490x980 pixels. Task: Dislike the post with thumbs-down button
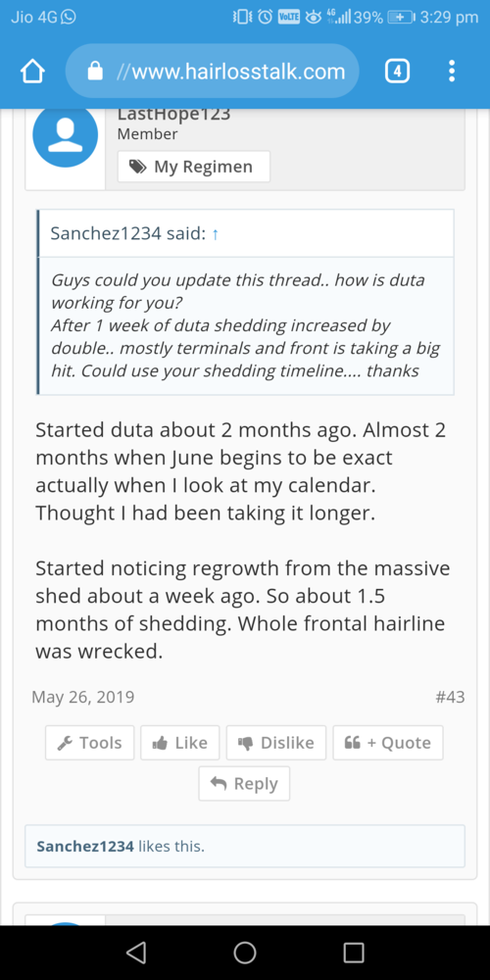(x=276, y=743)
